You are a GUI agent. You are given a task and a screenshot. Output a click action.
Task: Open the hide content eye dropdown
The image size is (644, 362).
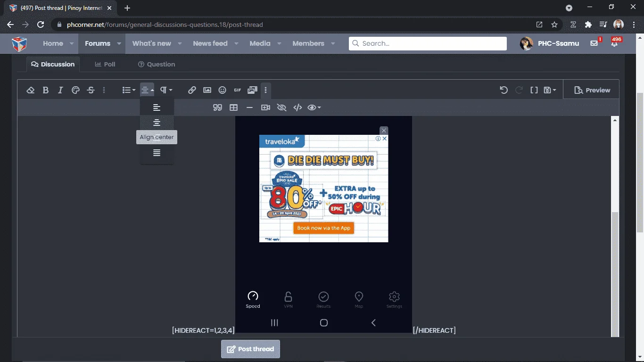click(314, 107)
